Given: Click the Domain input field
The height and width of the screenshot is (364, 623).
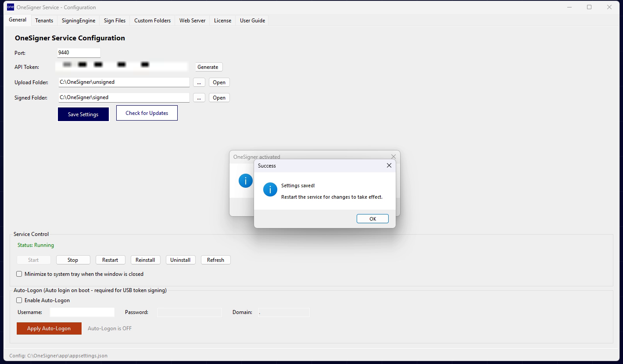Looking at the screenshot, I should (284, 312).
